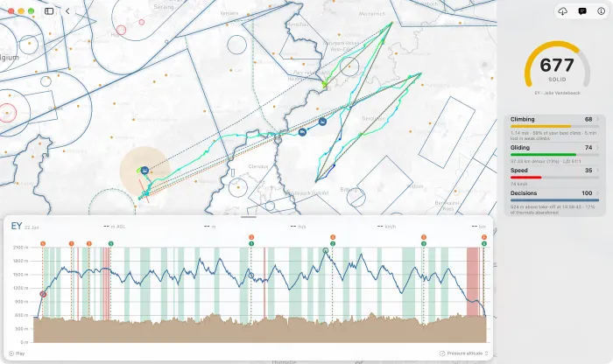Select orange timeline marker 3
The width and height of the screenshot is (613, 364).
pos(251,237)
